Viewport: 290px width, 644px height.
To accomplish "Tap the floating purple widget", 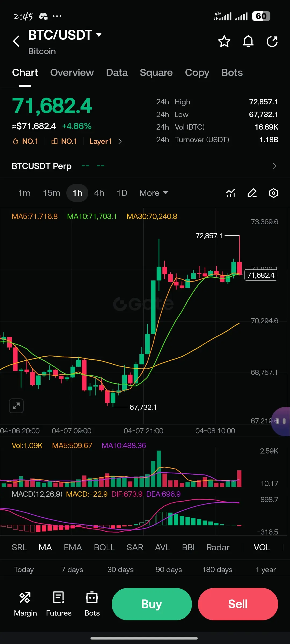I will point(281,421).
